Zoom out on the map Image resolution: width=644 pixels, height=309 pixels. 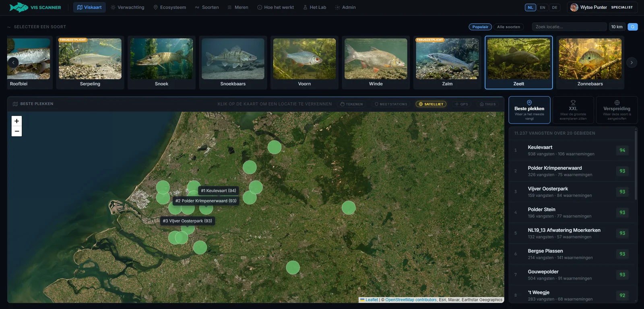(17, 131)
